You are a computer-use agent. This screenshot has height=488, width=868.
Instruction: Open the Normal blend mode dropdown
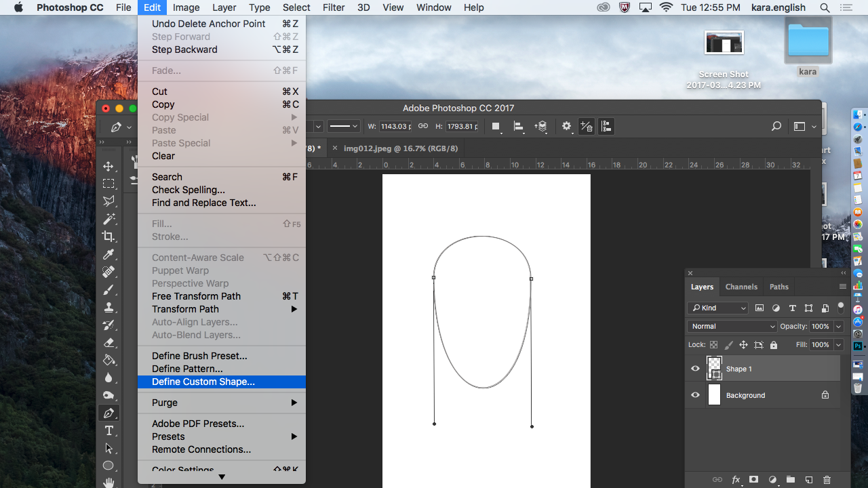point(731,326)
